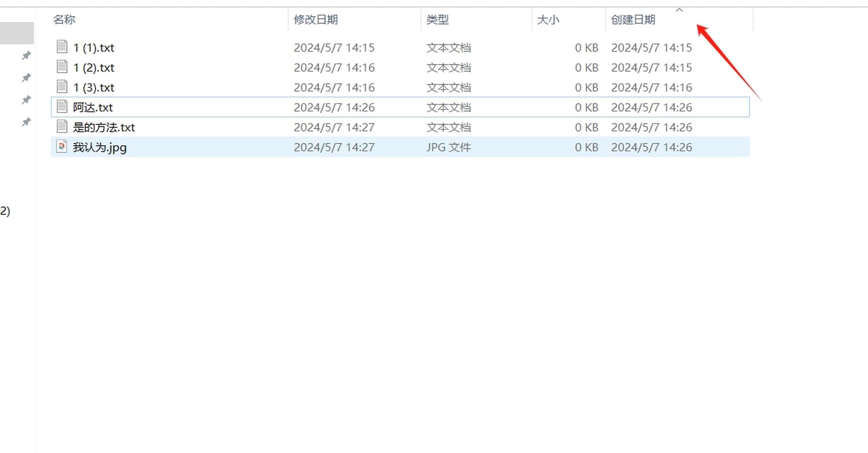This screenshot has height=453, width=868.
Task: Click the topmost pin icon in the sidebar
Action: (x=26, y=56)
